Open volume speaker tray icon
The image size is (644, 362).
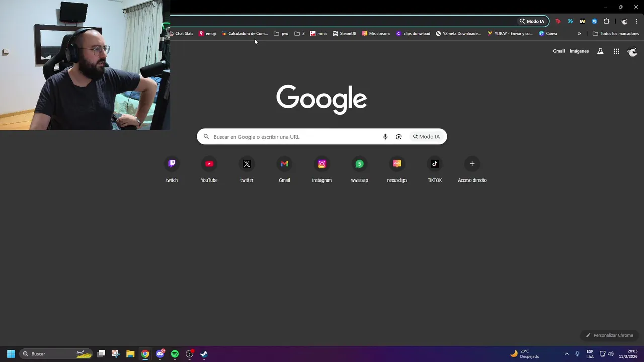click(611, 354)
